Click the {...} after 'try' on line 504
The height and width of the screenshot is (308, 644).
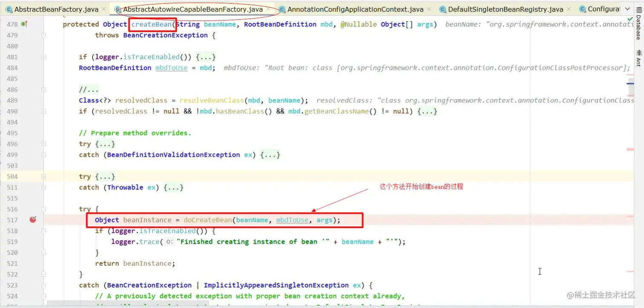tap(105, 176)
